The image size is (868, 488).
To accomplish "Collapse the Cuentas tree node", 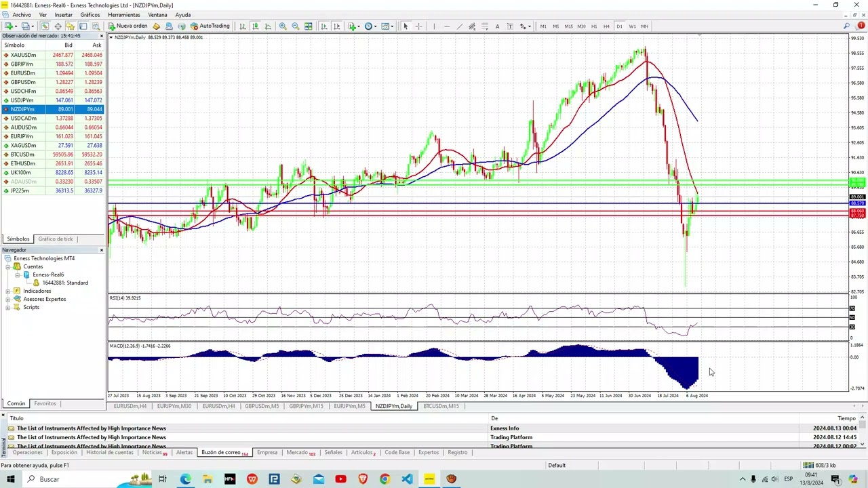I will (x=8, y=266).
